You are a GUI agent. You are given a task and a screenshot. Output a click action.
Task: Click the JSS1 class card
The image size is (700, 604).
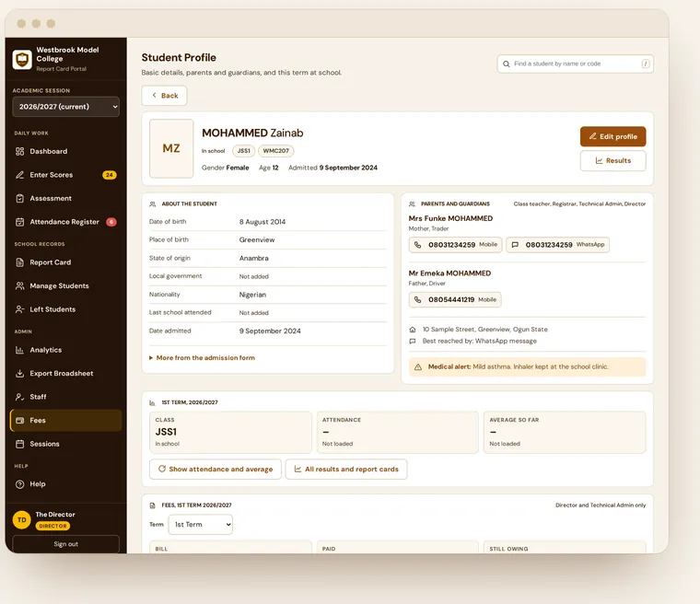coord(230,433)
